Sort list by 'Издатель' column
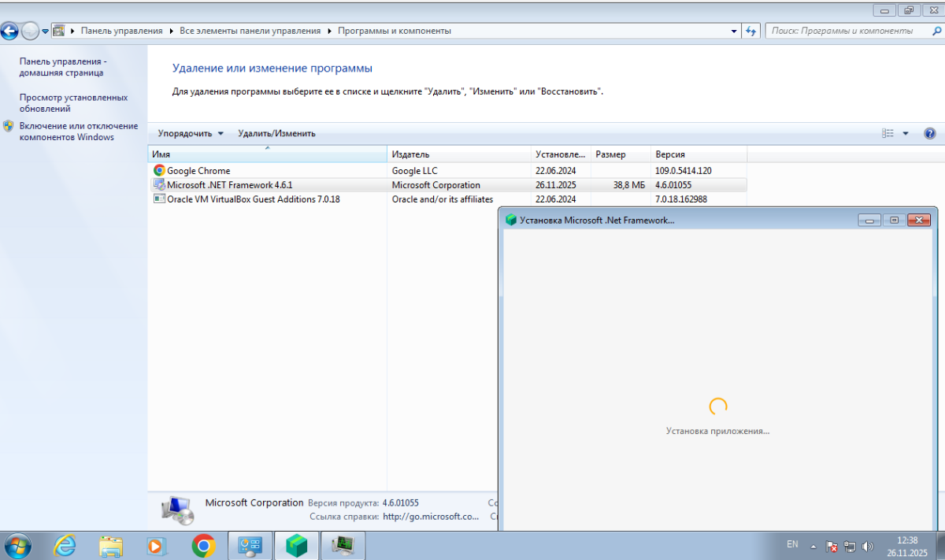945x560 pixels. coord(460,154)
